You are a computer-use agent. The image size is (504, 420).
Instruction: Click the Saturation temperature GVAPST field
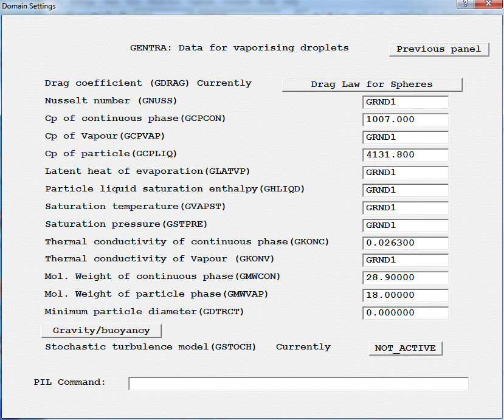click(x=405, y=208)
